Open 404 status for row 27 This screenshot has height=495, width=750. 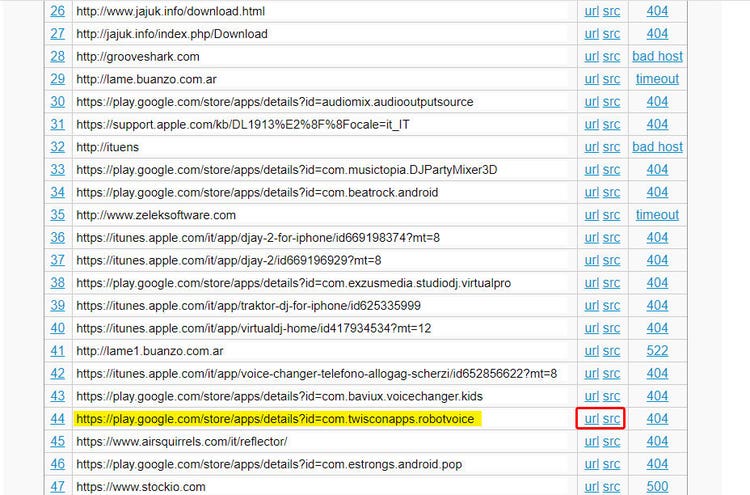pos(657,33)
